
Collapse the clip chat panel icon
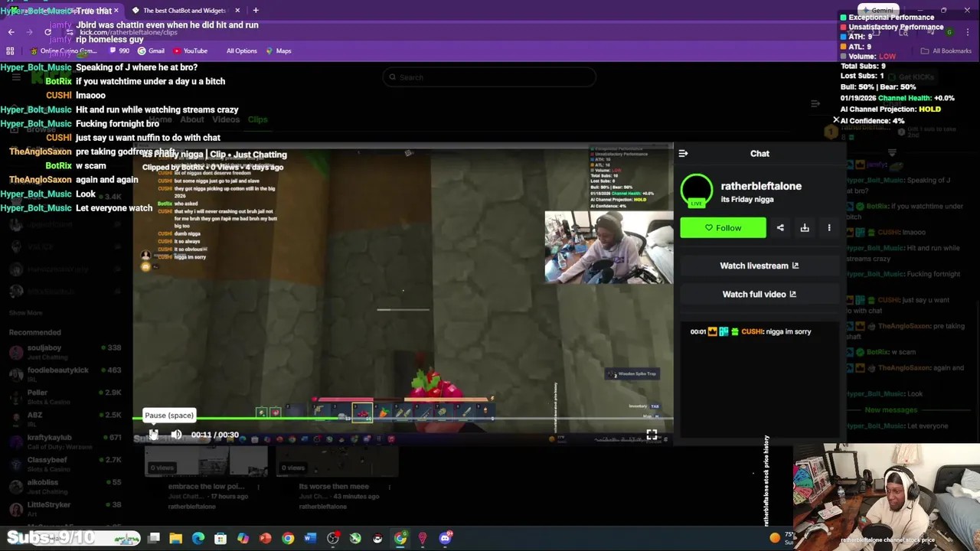683,153
